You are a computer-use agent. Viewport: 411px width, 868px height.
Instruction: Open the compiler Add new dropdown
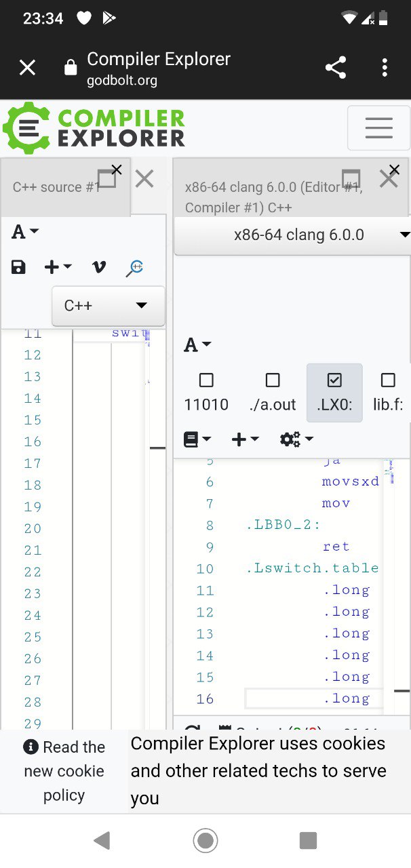245,439
